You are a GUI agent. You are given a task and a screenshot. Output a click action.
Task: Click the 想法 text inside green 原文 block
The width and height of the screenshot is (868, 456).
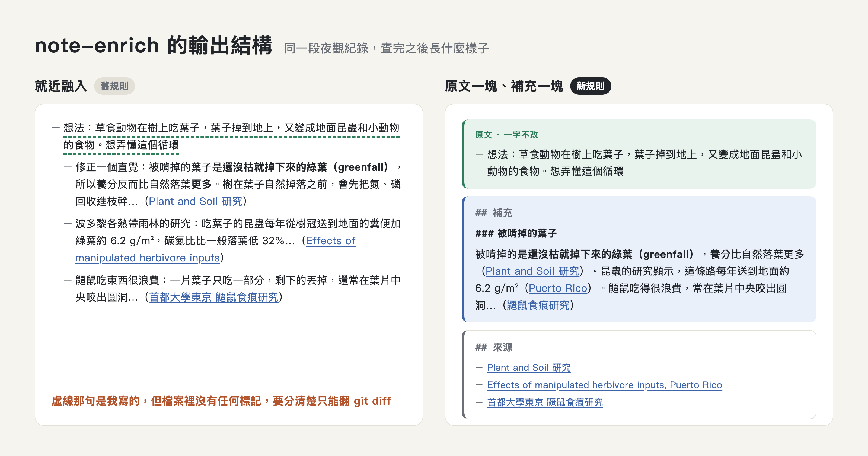point(644,163)
